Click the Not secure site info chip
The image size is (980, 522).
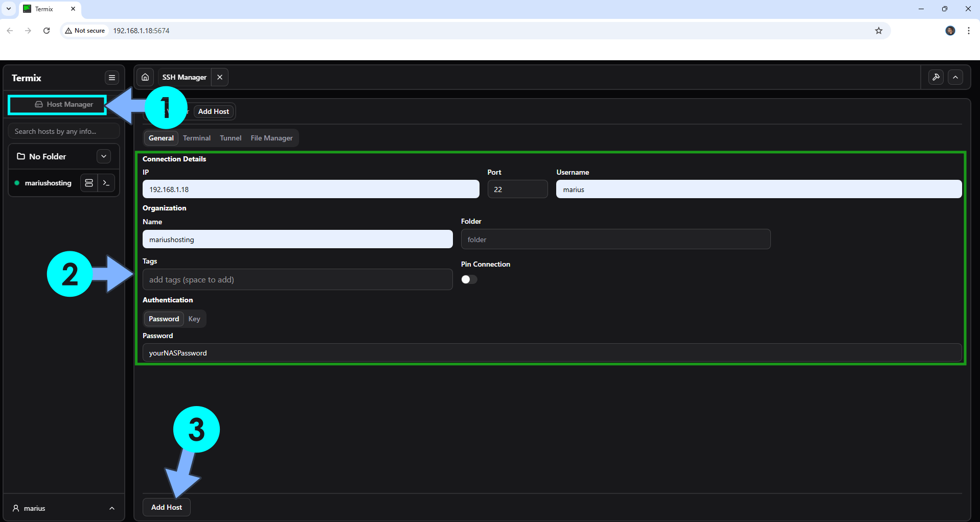pos(85,31)
